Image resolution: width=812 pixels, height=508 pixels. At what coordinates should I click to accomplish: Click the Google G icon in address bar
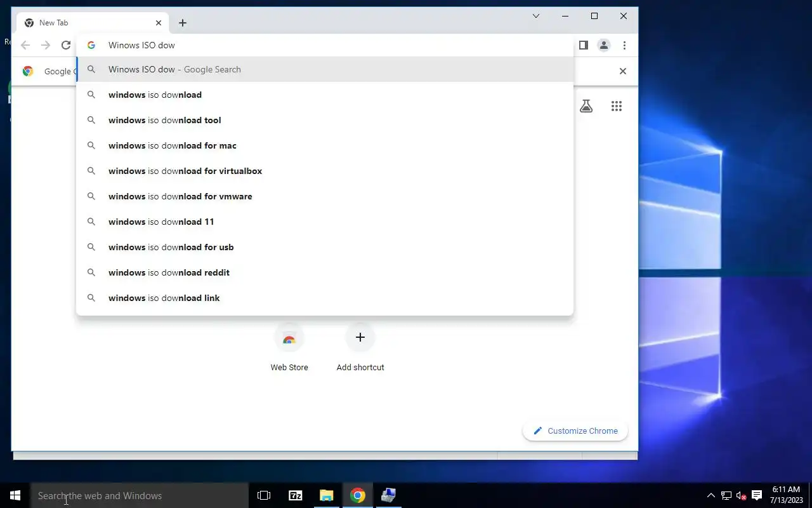pyautogui.click(x=91, y=45)
